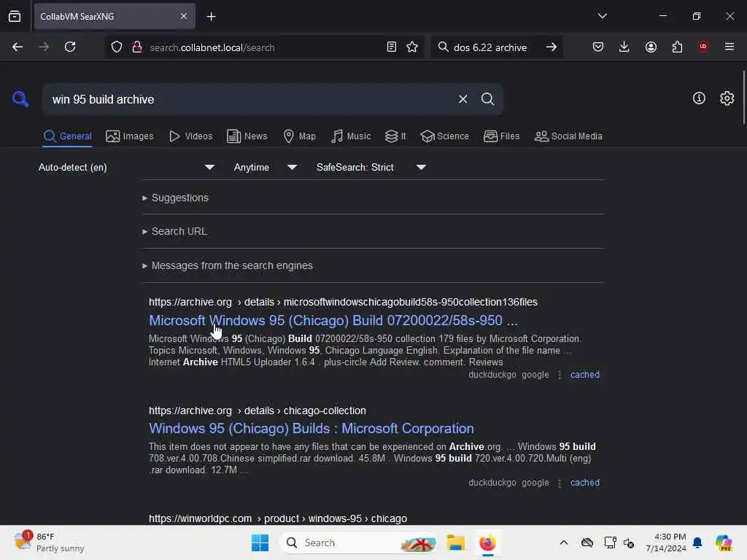Open the clock showing 4:30 PM

666,542
